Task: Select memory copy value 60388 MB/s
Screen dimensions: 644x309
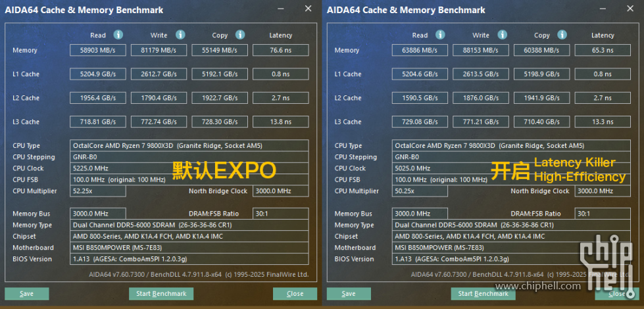Action: click(542, 51)
